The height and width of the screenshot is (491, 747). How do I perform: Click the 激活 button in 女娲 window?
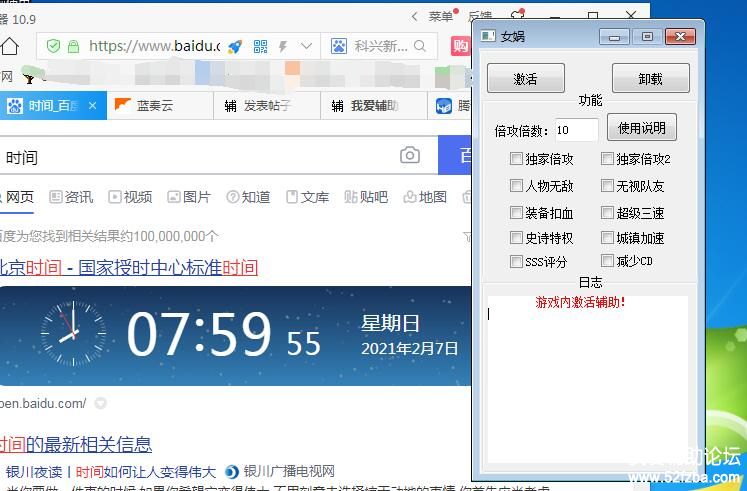click(525, 78)
